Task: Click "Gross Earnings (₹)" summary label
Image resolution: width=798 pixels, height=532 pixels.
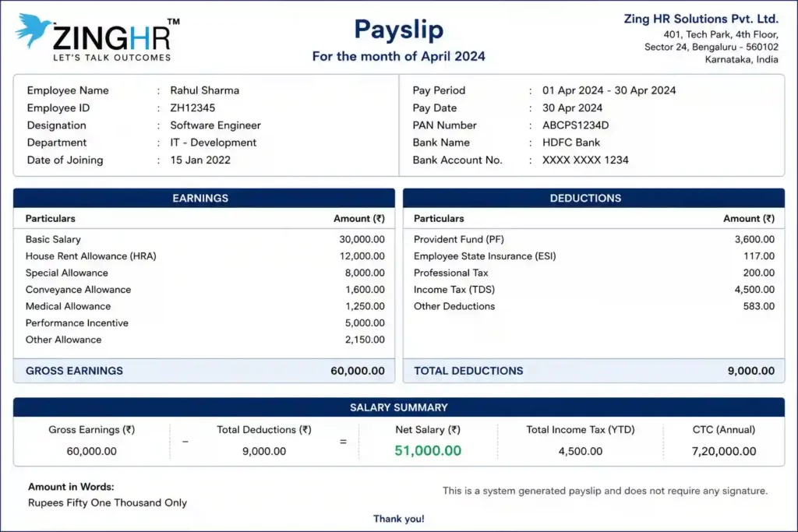Action: 92,430
